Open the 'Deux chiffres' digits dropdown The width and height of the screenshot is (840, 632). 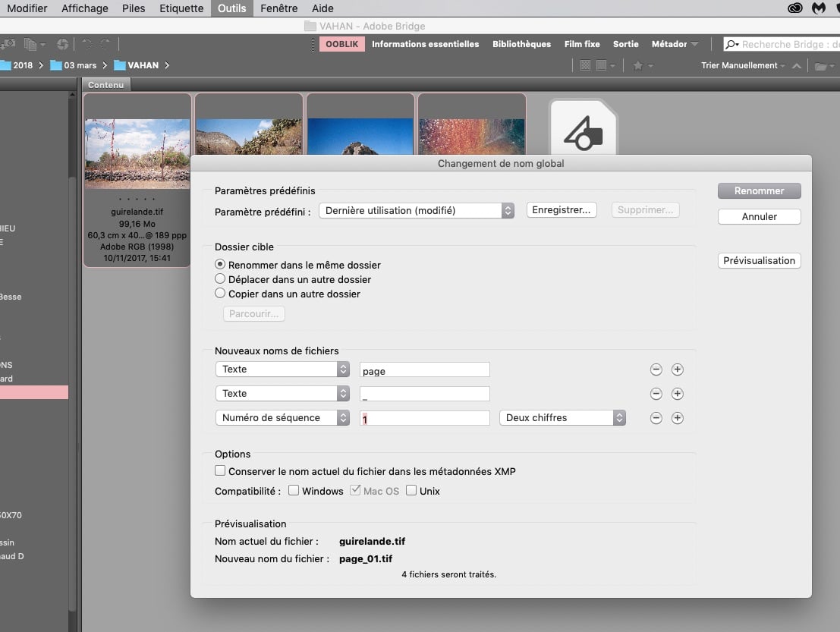pyautogui.click(x=562, y=418)
